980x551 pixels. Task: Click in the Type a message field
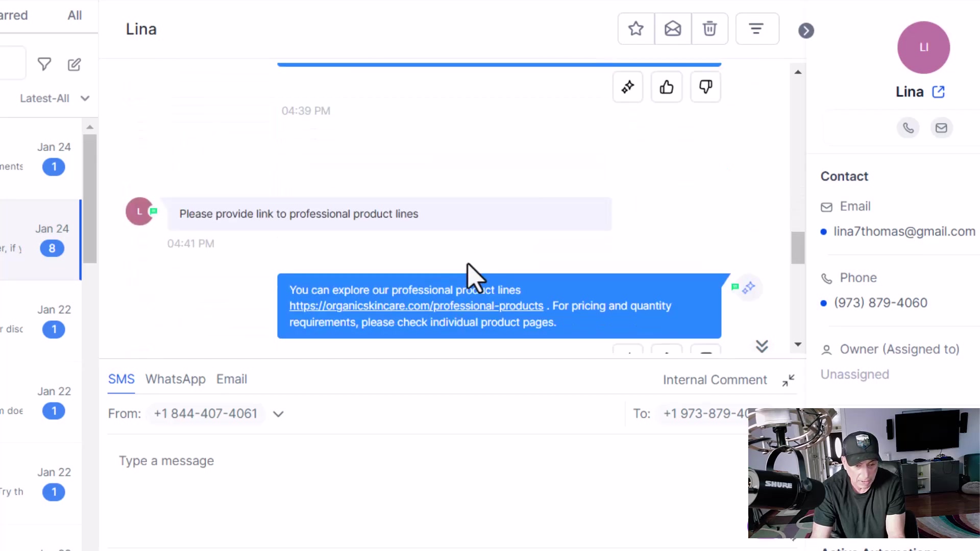coord(427,461)
